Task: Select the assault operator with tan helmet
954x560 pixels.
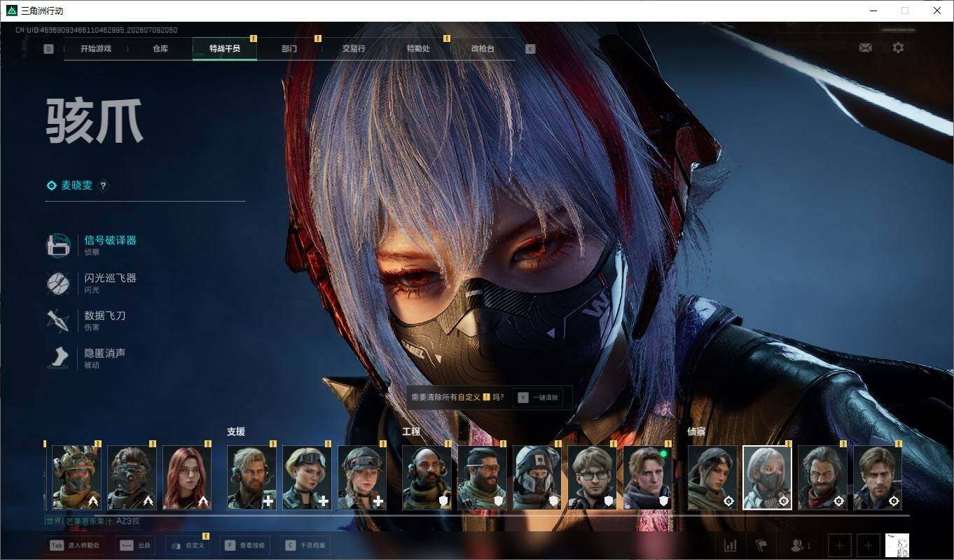Action: (76, 478)
